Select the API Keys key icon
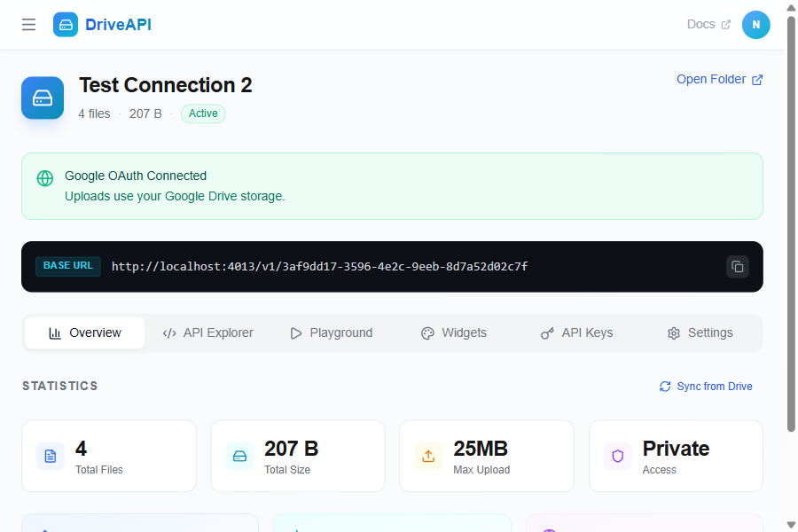 tap(547, 332)
